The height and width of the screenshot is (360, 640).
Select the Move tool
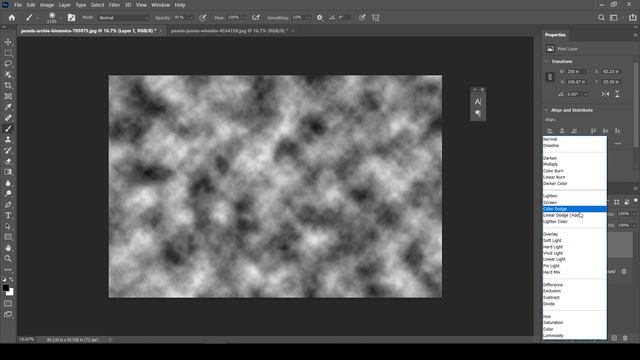pyautogui.click(x=8, y=42)
